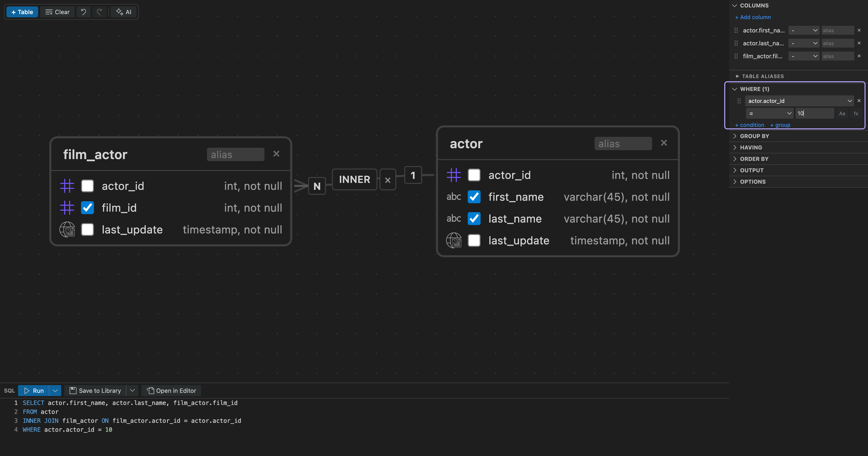Click the key icon beside film_actor film_id
The image size is (868, 456).
(x=67, y=208)
